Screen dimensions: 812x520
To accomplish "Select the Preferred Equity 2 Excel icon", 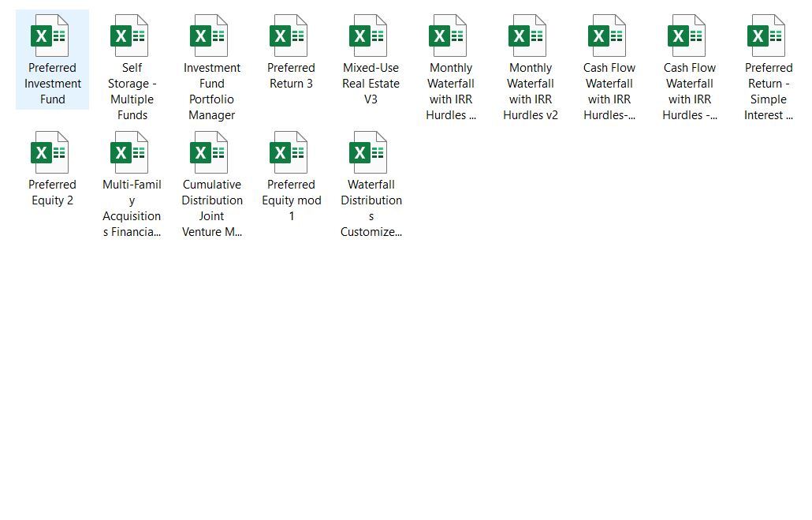I will tap(51, 153).
